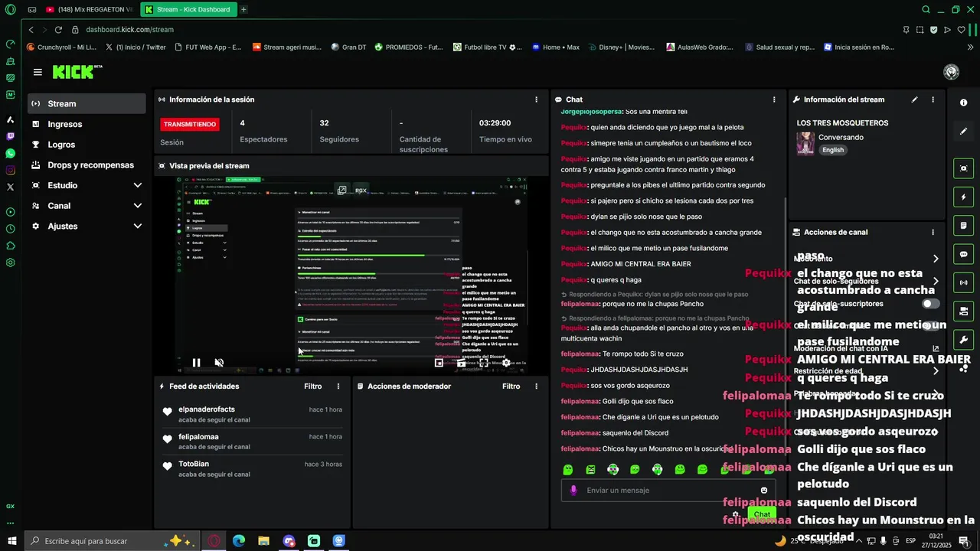Open options menu of Información de la sesión
Viewport: 980px width, 551px height.
(536, 99)
